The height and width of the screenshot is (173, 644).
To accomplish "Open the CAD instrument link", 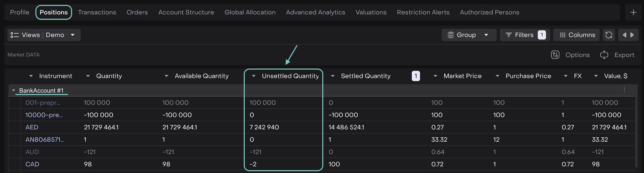I will point(32,164).
